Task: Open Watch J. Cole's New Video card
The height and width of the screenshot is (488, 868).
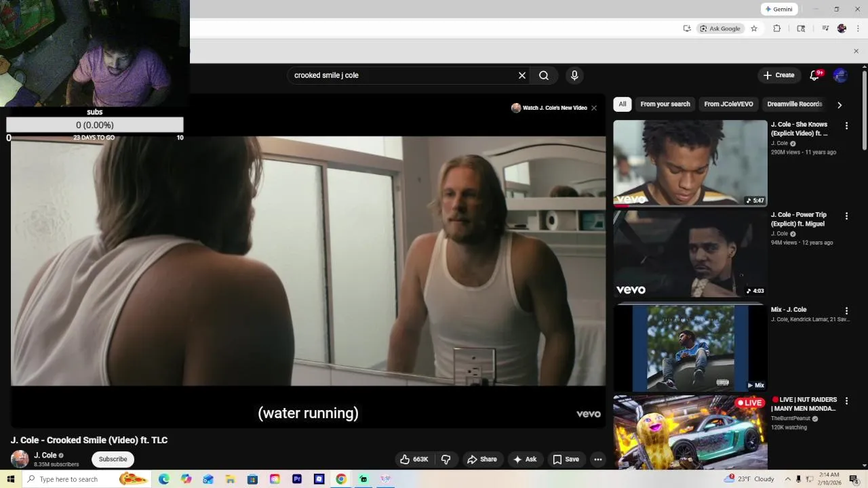Action: pyautogui.click(x=549, y=108)
